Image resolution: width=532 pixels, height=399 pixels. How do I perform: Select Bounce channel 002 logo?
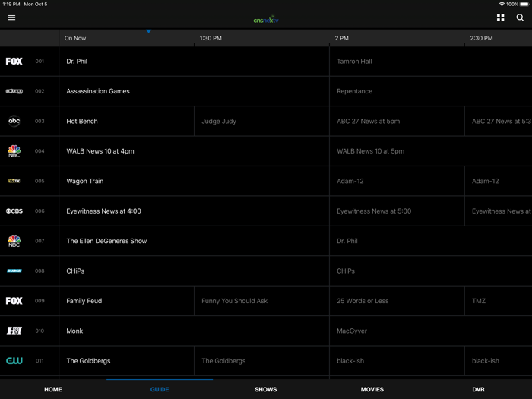coord(14,91)
